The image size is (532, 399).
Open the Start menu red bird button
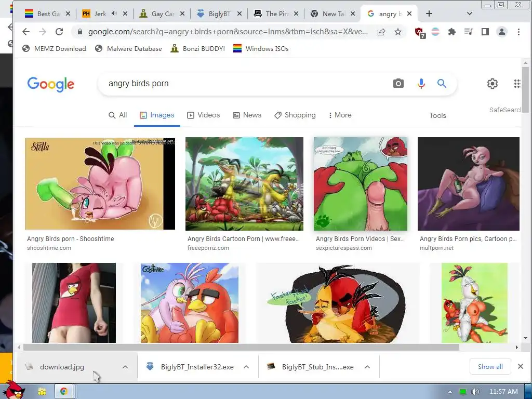(15, 390)
